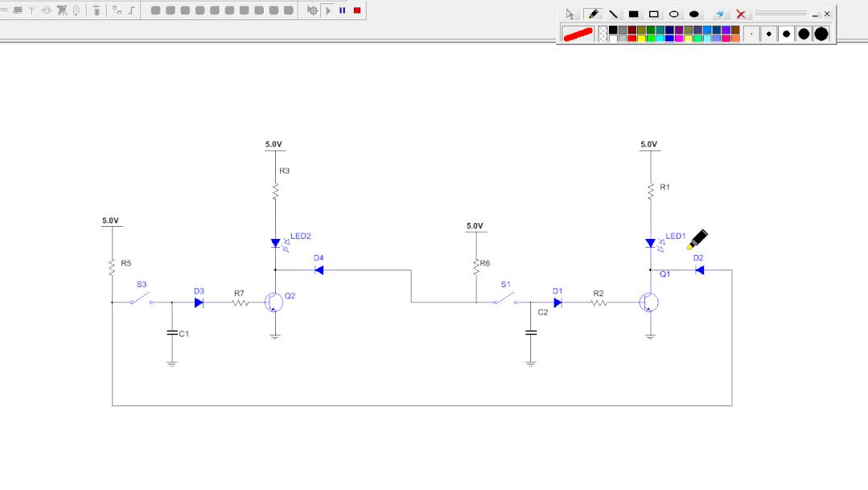This screenshot has height=490, width=868.
Task: Select the largest brush size dot
Action: (821, 34)
